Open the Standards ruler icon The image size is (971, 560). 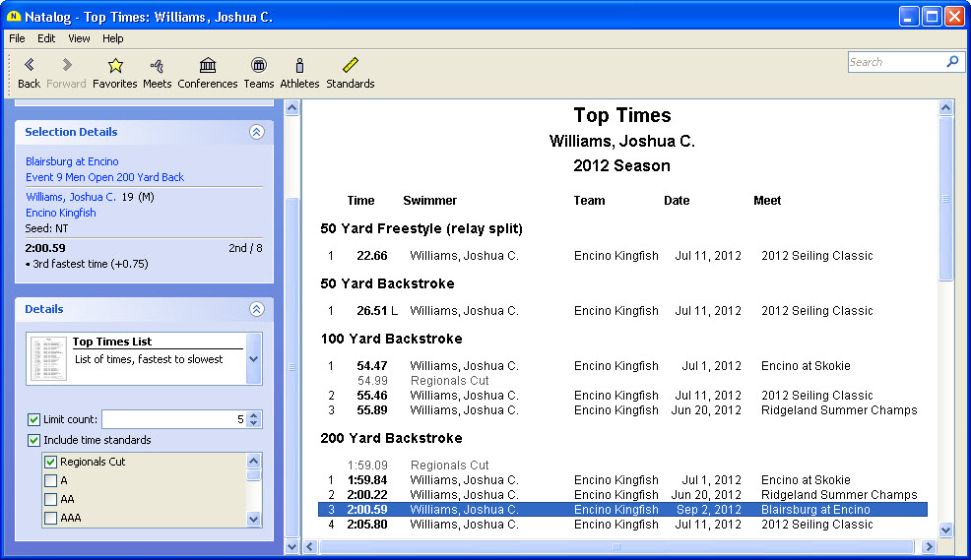click(x=351, y=66)
